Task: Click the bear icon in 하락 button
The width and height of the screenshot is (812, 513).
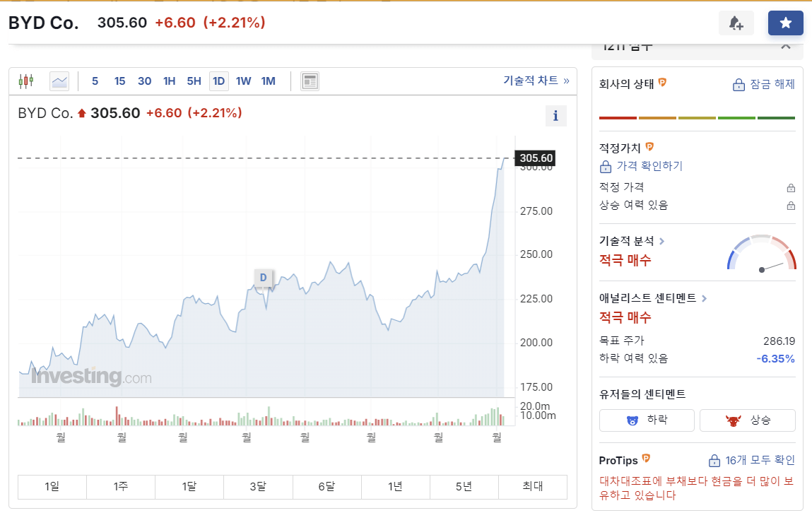Action: click(x=632, y=420)
